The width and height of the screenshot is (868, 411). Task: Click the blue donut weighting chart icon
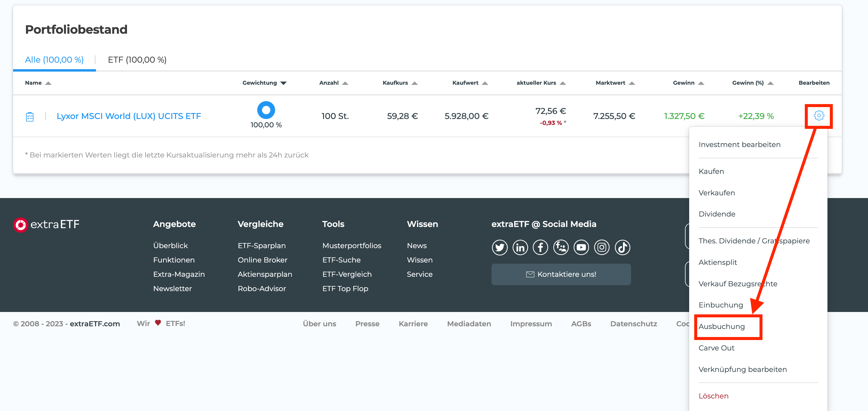tap(266, 110)
